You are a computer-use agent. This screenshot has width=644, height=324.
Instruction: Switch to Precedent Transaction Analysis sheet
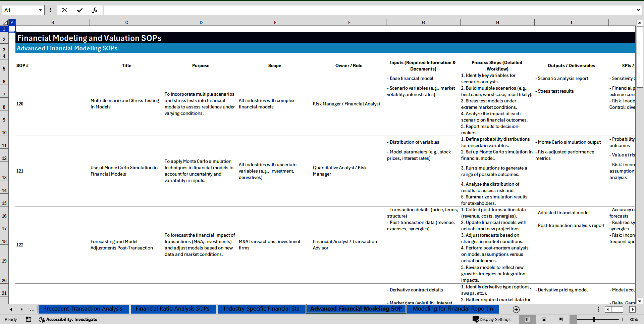[83, 309]
